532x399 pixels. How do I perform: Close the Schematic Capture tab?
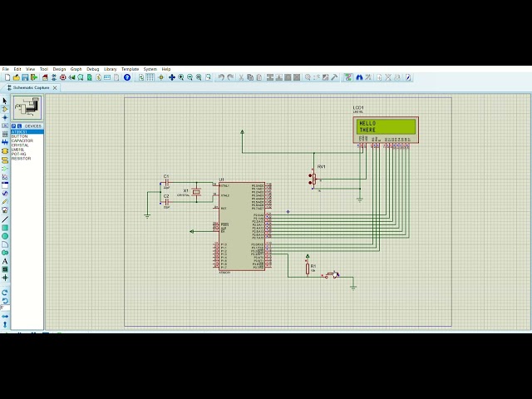click(55, 88)
